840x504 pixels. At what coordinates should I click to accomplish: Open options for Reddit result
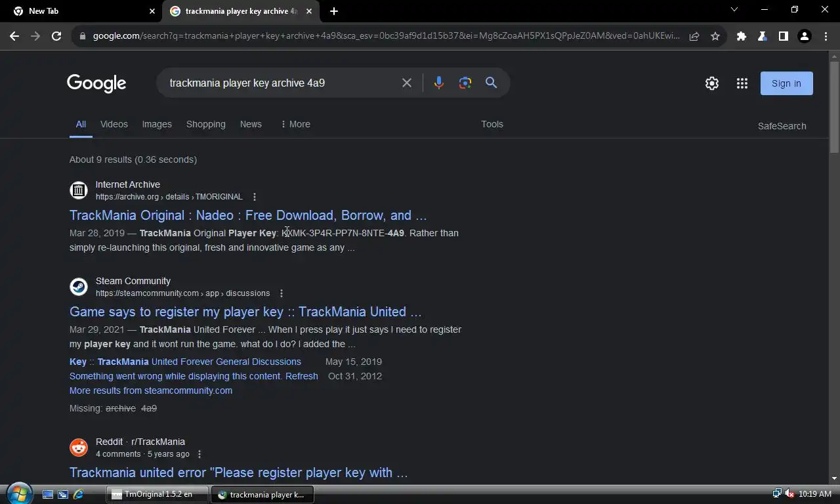(x=199, y=454)
